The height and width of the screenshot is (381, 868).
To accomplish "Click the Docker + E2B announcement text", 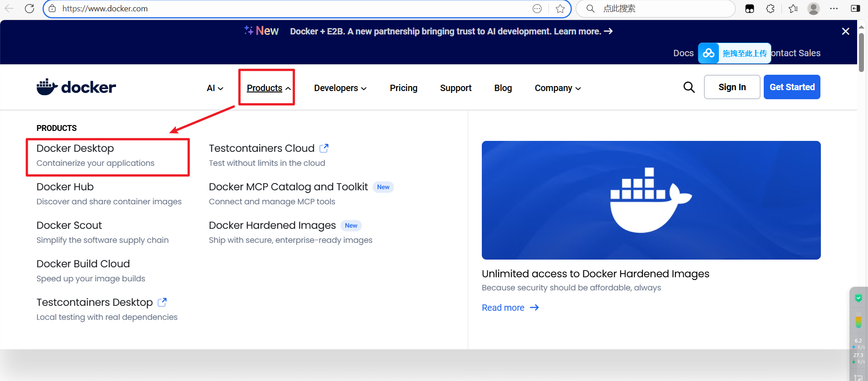I will pos(446,31).
